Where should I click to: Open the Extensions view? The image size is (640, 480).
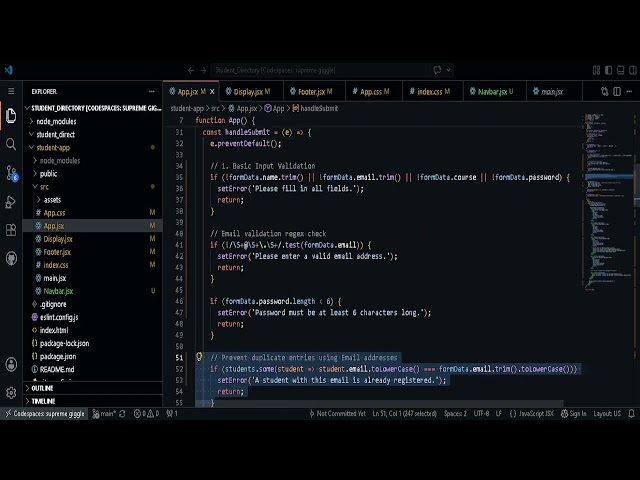11,230
